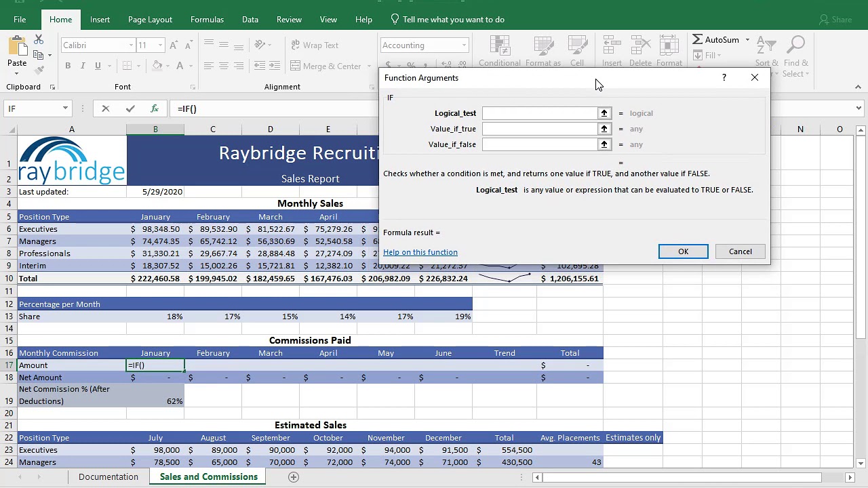Click Sort & Filter icon

click(x=766, y=46)
